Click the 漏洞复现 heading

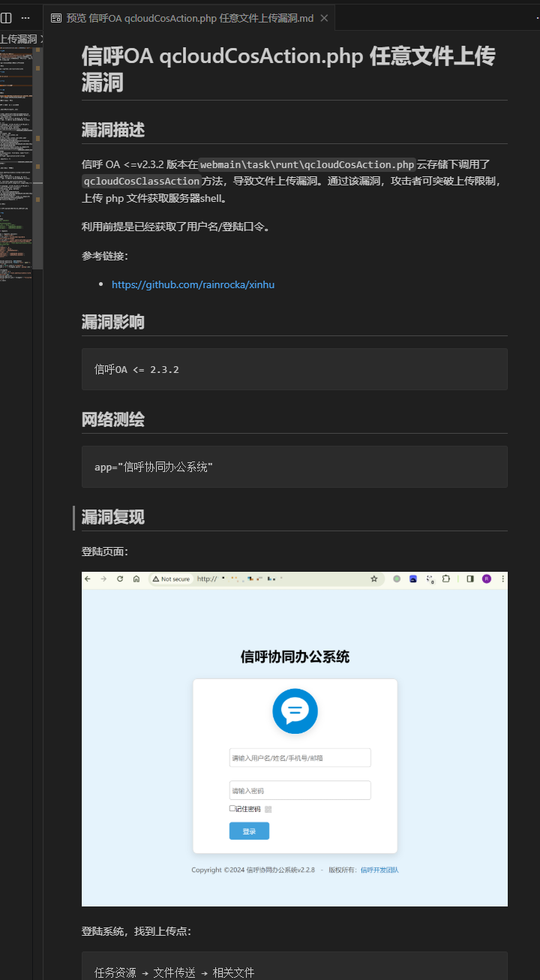[113, 517]
